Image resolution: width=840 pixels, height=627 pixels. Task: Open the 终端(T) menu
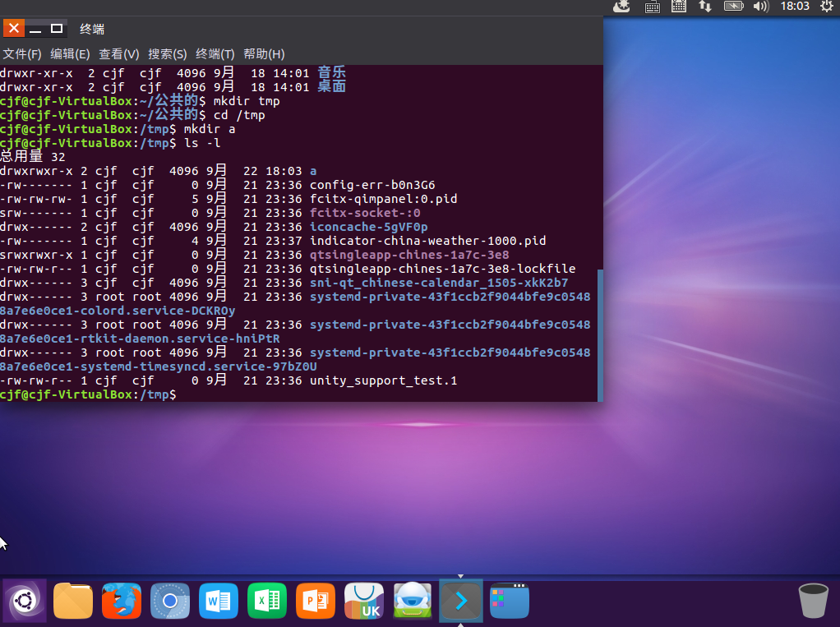[x=215, y=54]
